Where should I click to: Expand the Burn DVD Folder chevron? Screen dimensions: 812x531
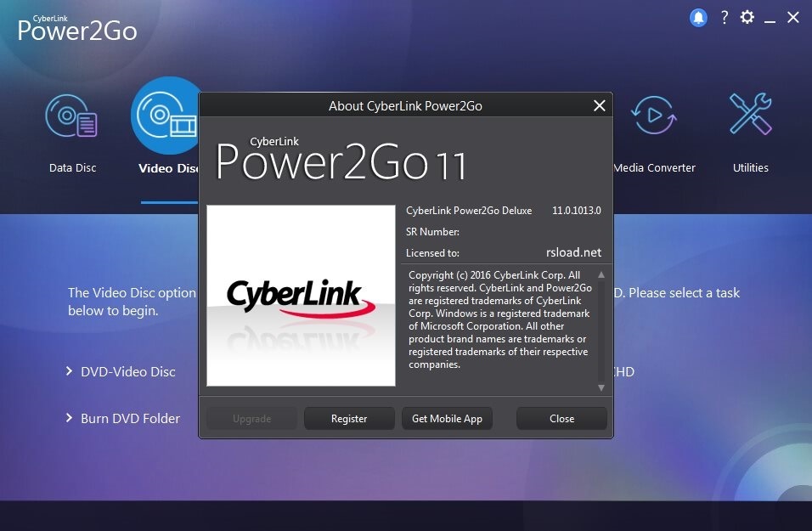70,417
